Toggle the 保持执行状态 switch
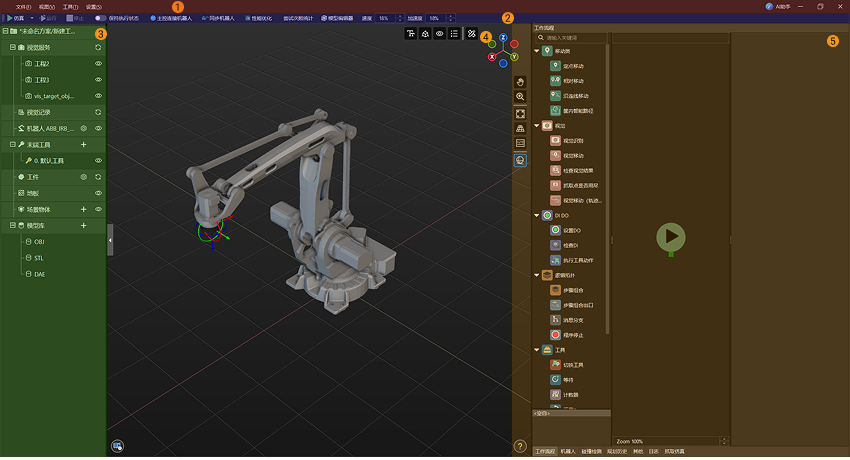This screenshot has height=460, width=850. pos(100,18)
